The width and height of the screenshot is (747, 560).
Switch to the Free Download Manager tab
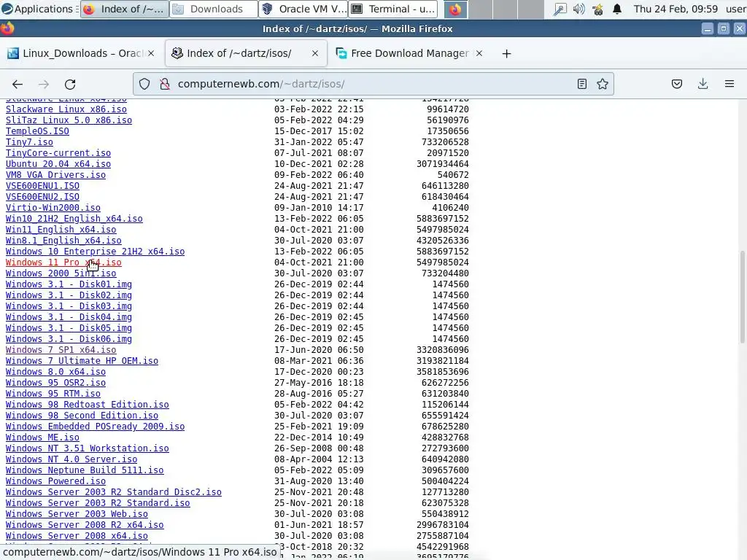(409, 53)
